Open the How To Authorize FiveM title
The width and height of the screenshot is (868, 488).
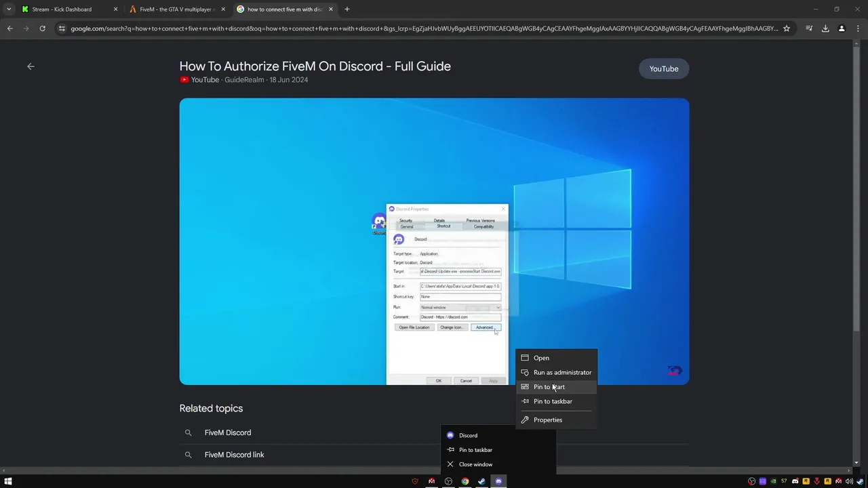pos(315,66)
